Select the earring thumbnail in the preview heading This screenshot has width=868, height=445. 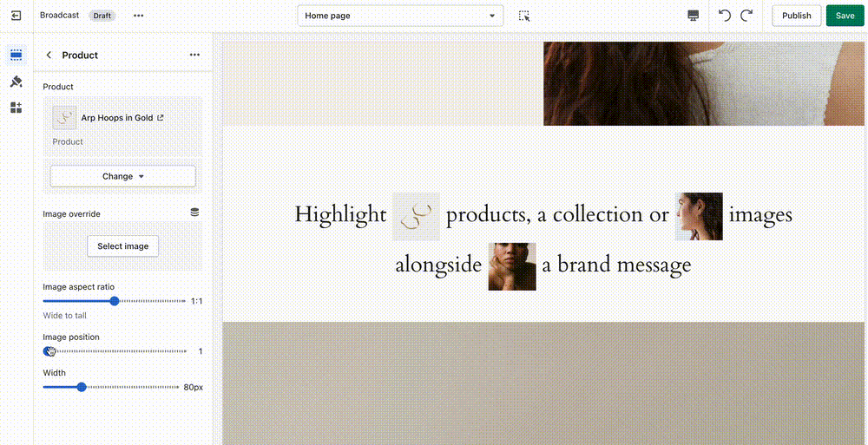pyautogui.click(x=417, y=216)
